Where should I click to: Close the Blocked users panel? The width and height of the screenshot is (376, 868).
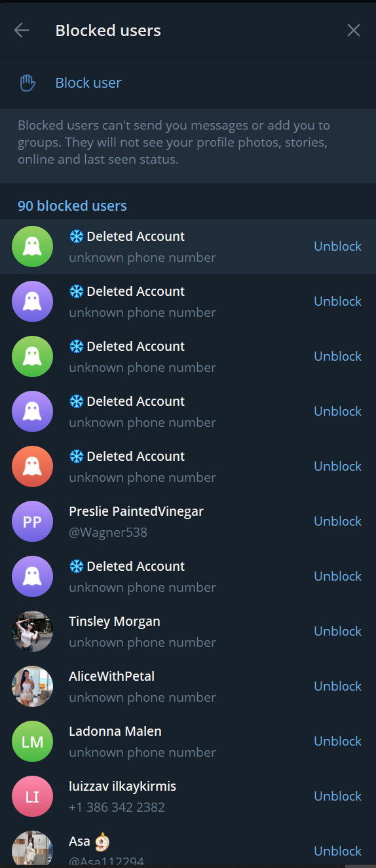tap(354, 30)
